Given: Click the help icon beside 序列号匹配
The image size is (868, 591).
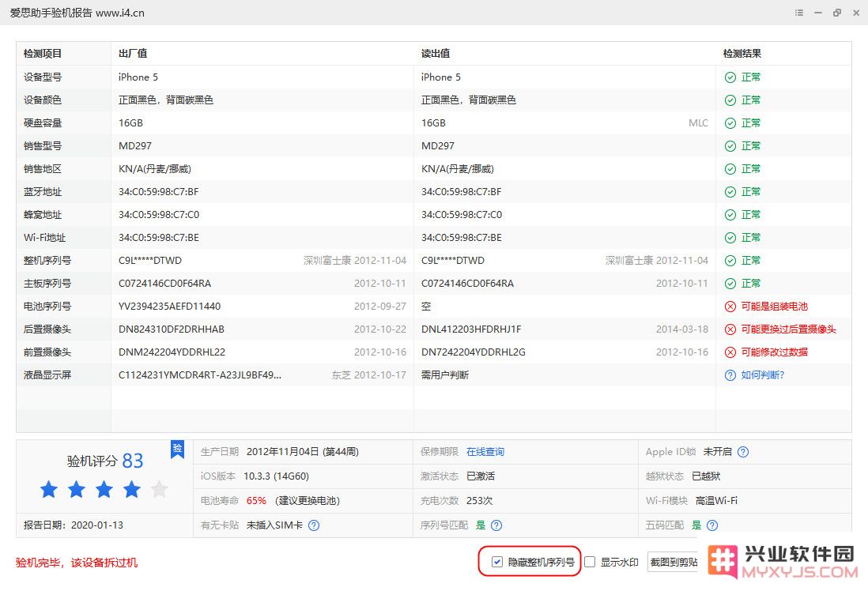Looking at the screenshot, I should coord(496,525).
